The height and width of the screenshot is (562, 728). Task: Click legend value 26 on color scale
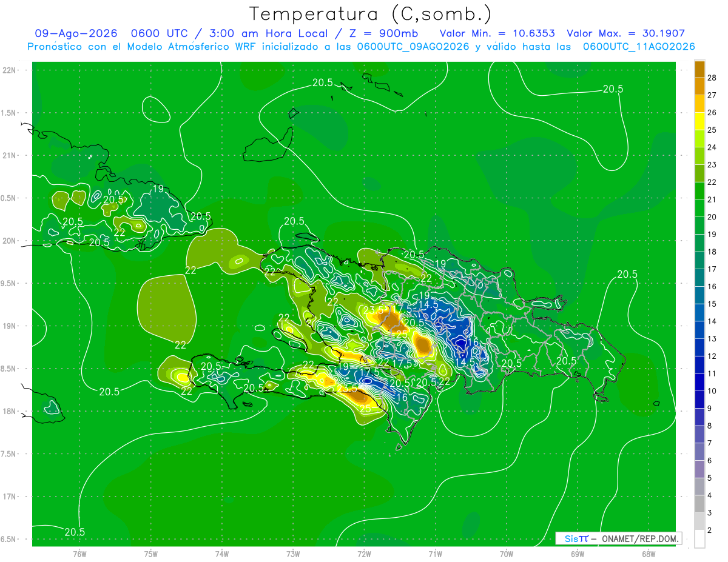point(712,113)
